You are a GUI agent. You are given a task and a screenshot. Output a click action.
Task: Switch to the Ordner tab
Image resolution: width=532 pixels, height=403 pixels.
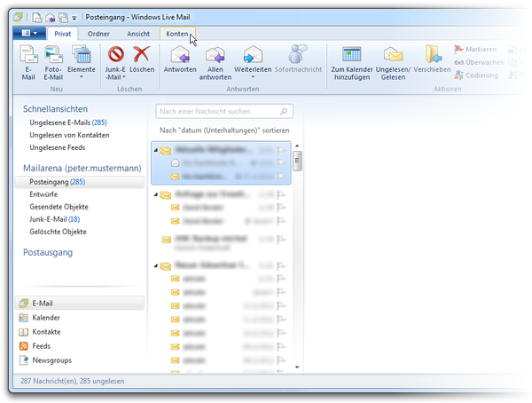click(x=98, y=34)
